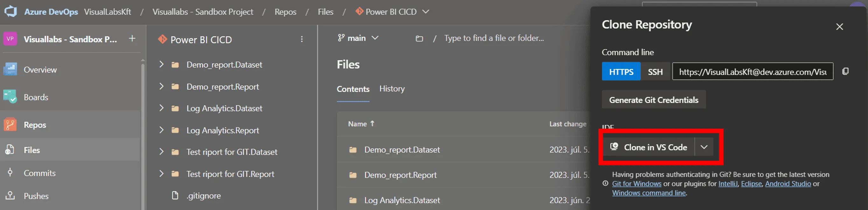The height and width of the screenshot is (210, 868).
Task: Select Demo_report.Report in the file tree
Action: [223, 87]
